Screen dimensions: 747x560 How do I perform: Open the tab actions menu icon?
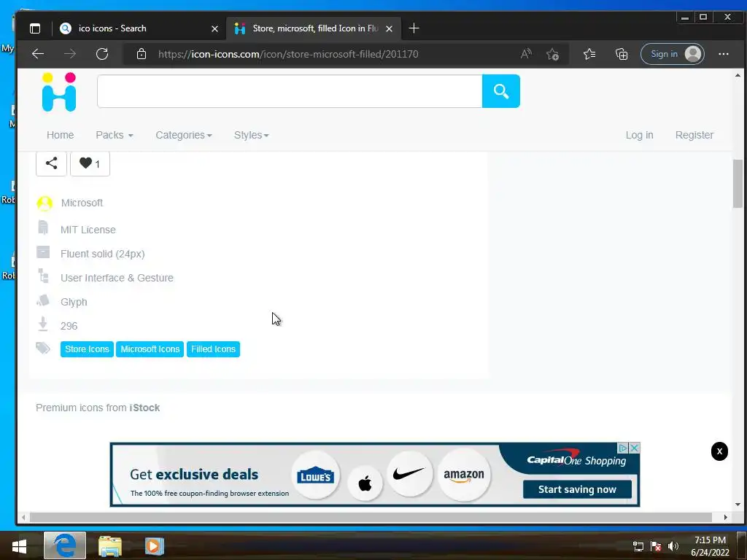coord(35,28)
